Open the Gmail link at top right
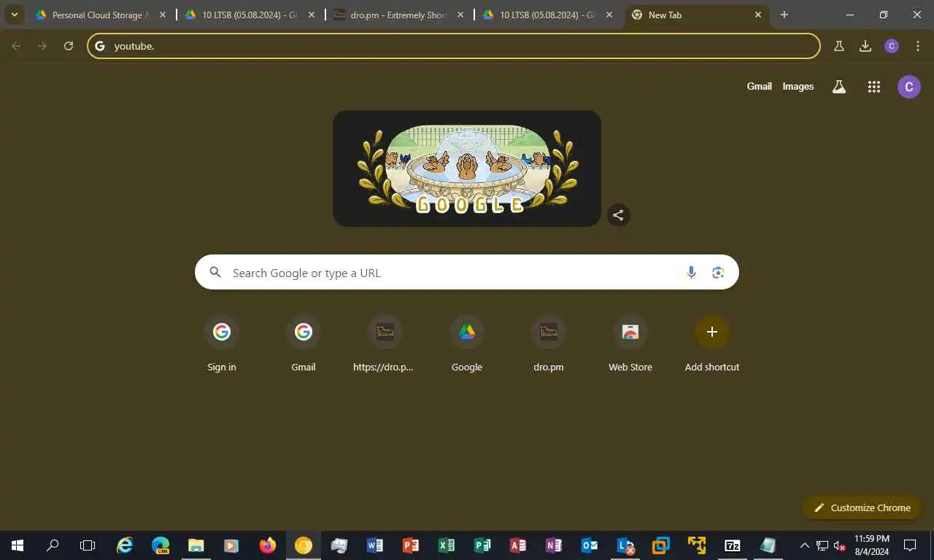Viewport: 934px width, 560px height. point(759,86)
